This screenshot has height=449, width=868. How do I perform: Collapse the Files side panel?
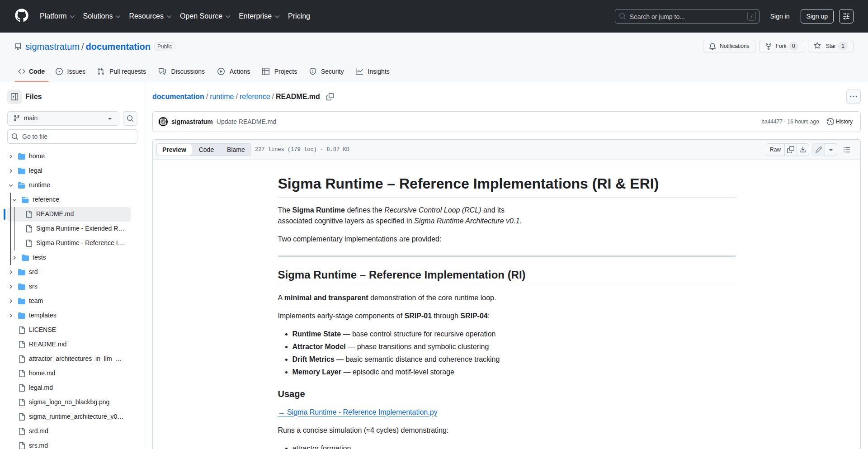point(14,97)
